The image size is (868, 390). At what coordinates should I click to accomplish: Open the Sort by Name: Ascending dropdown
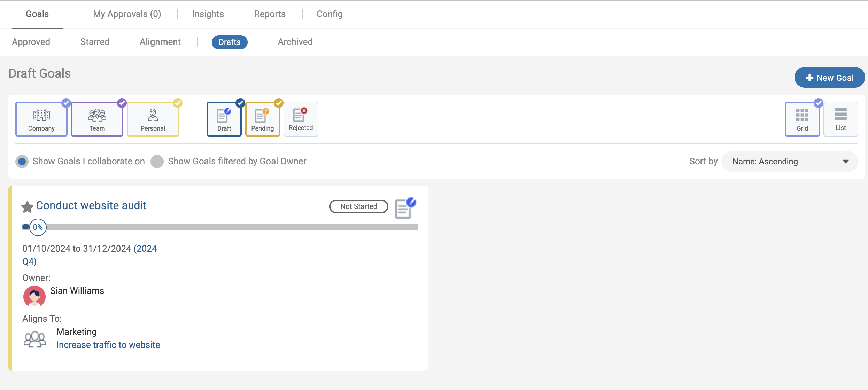[x=789, y=162]
